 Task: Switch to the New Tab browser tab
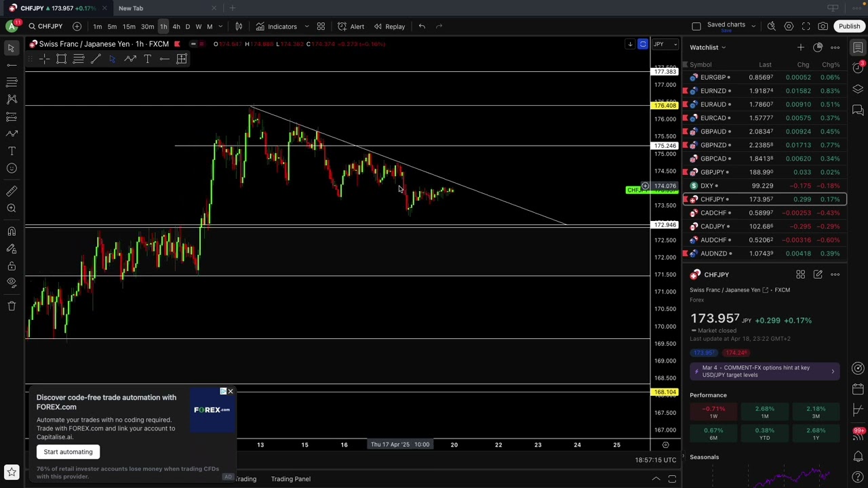pos(131,8)
